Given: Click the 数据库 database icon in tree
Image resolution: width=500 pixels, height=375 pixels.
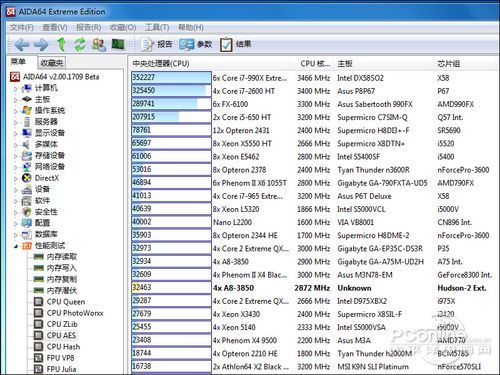Looking at the screenshot, I should pos(27,234).
